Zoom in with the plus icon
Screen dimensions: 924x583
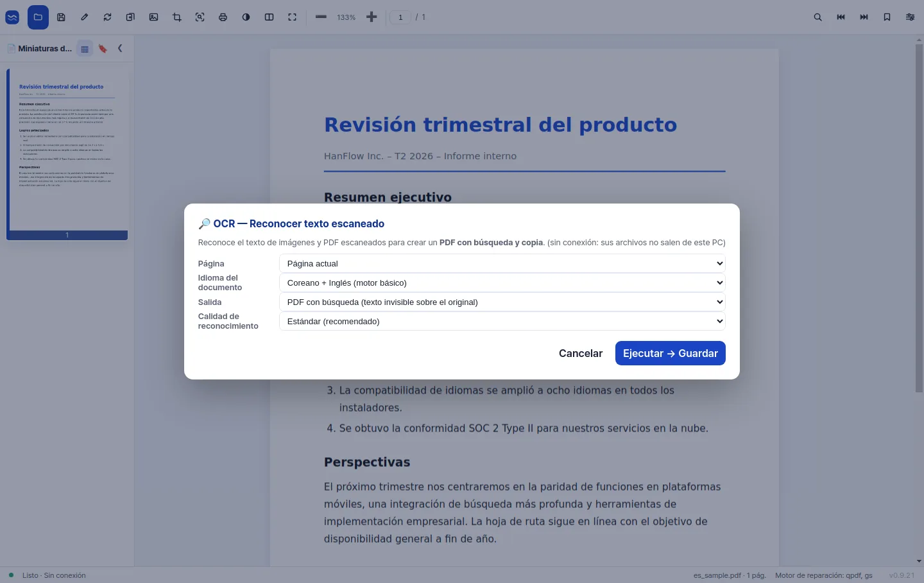point(372,17)
